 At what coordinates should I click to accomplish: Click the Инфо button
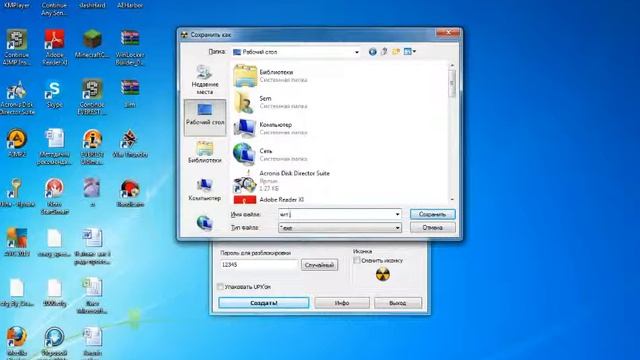pyautogui.click(x=342, y=303)
